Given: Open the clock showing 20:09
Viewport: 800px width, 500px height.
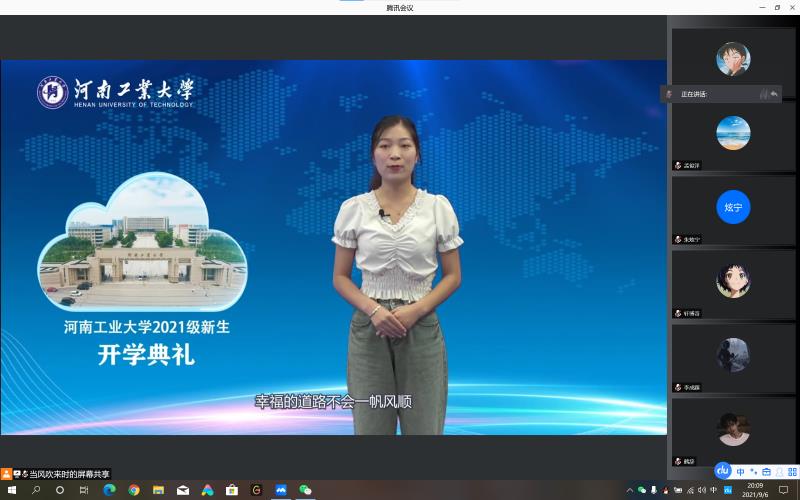Looking at the screenshot, I should 755,490.
